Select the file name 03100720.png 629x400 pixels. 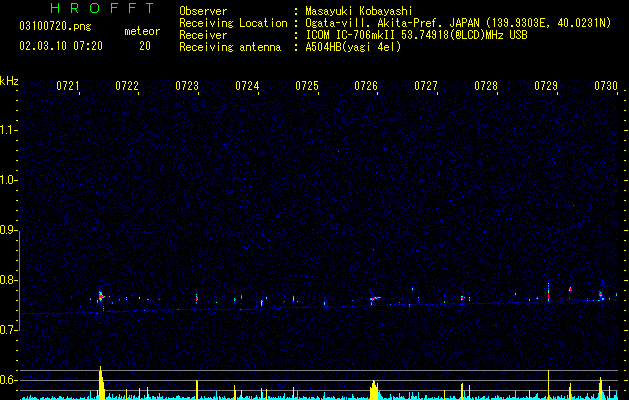55,26
